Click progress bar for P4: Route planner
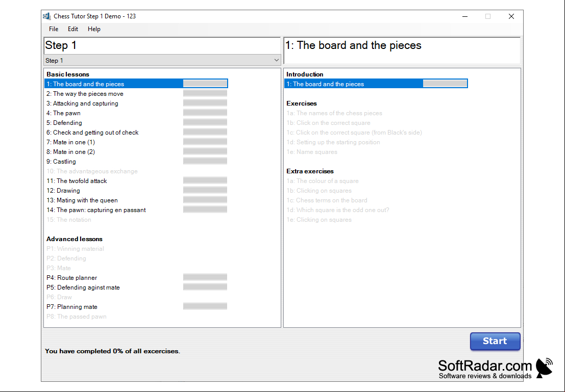 point(205,277)
